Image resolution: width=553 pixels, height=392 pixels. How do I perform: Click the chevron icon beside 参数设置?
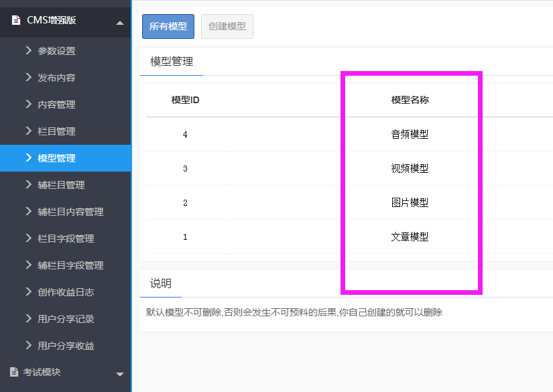point(28,50)
